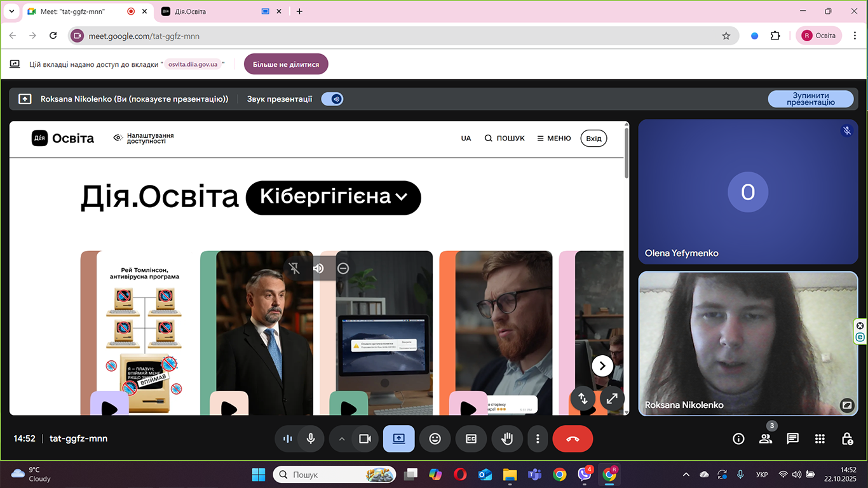
Task: Switch to the Дія.Освіта browser tab
Action: [210, 11]
